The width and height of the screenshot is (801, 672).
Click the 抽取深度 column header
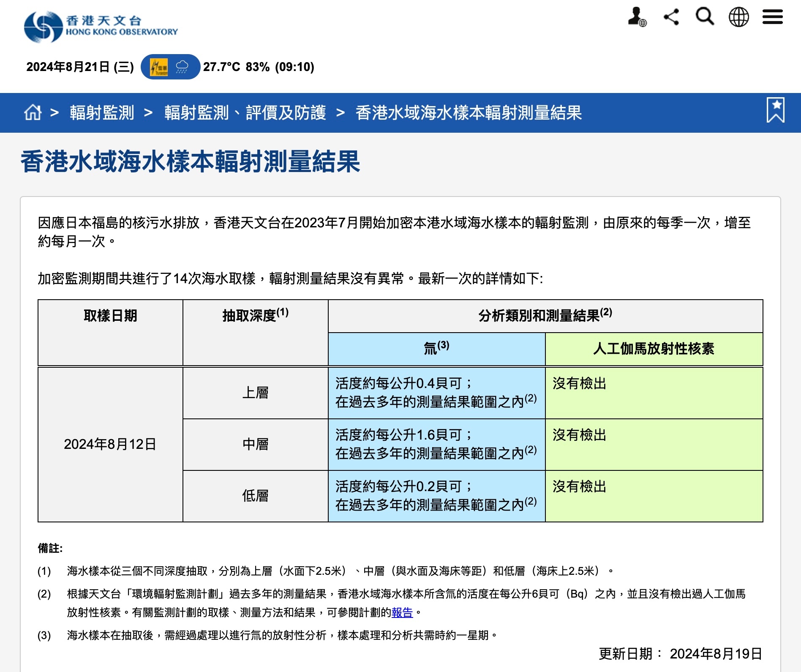(x=256, y=333)
